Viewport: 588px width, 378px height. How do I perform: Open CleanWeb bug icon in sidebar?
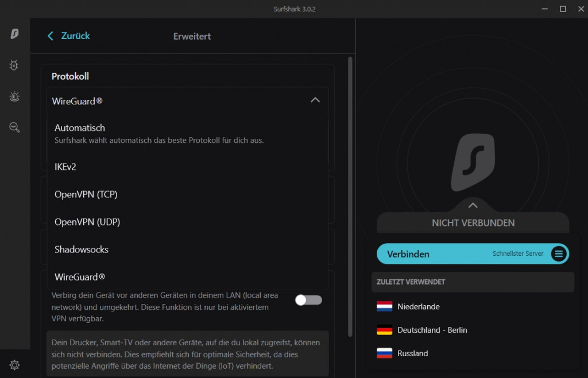click(14, 65)
